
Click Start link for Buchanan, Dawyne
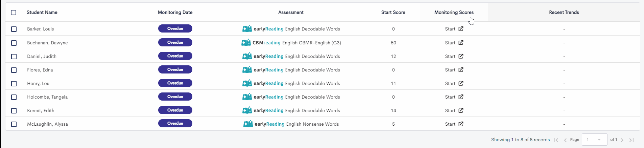tap(450, 43)
